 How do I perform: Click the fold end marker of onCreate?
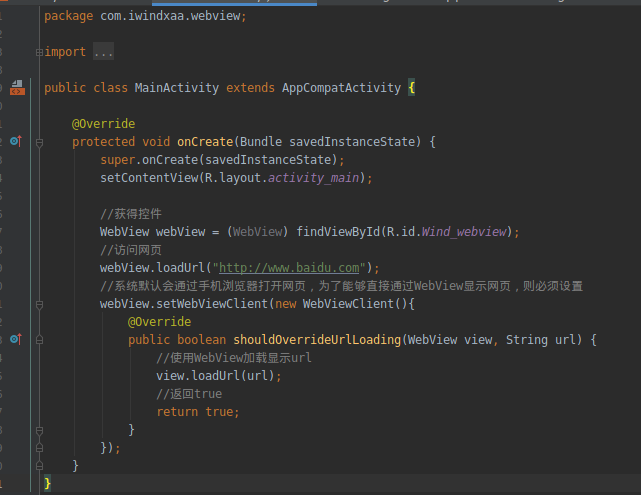pos(39,466)
